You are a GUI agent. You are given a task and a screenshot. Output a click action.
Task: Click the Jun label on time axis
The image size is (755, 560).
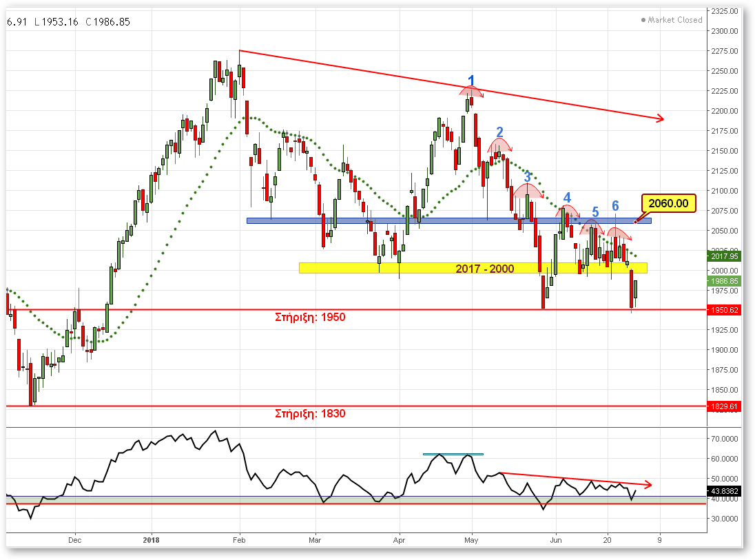(556, 540)
